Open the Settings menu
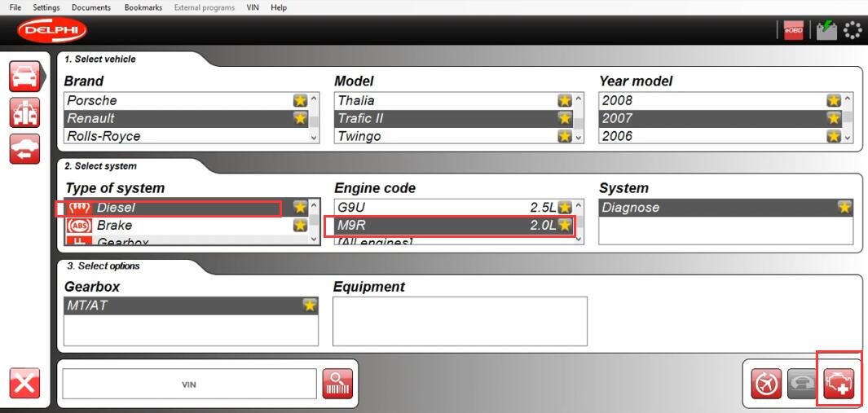The height and width of the screenshot is (413, 868). (46, 8)
